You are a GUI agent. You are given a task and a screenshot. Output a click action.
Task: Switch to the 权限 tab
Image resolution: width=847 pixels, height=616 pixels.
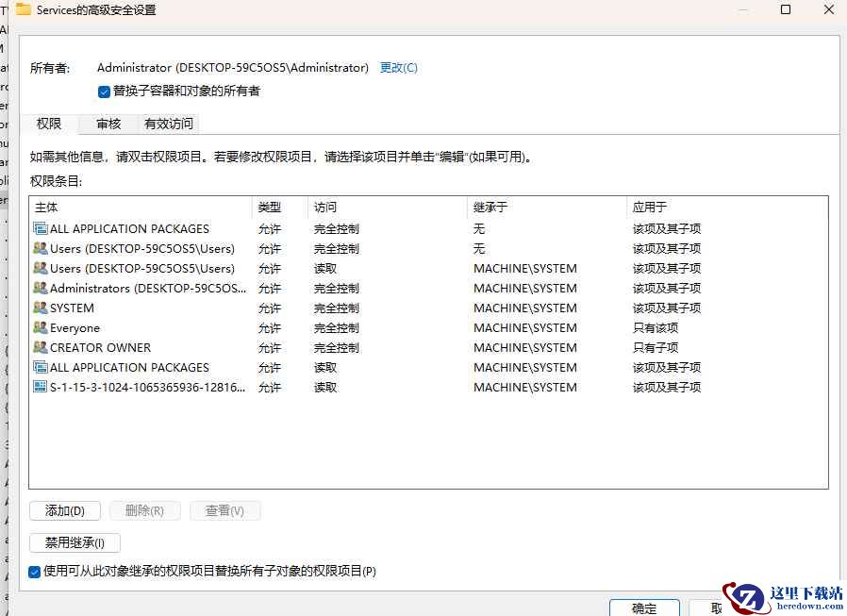[49, 124]
